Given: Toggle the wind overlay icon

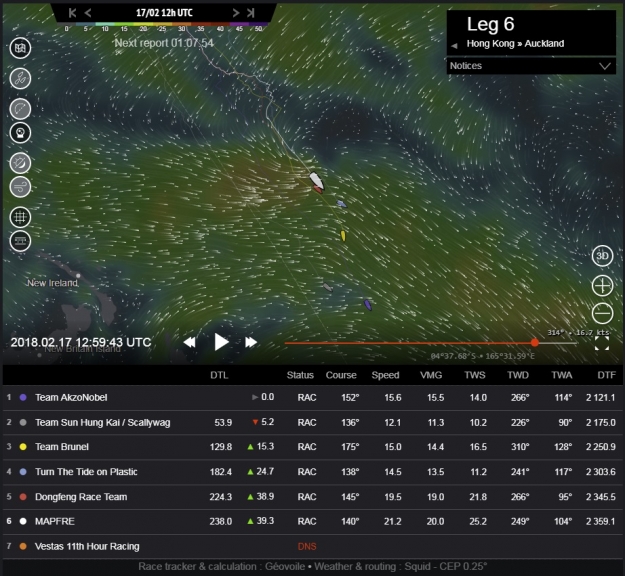Looking at the screenshot, I should point(20,187).
